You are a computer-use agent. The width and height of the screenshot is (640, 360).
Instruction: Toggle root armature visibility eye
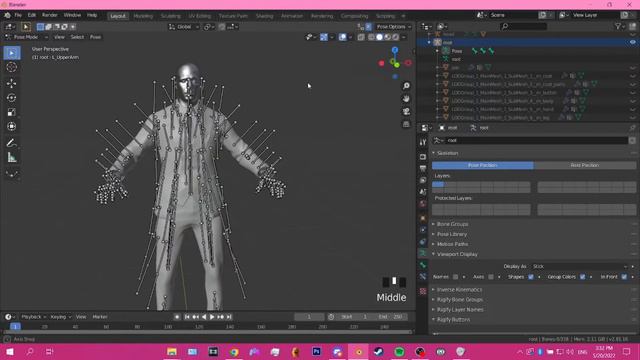point(633,42)
